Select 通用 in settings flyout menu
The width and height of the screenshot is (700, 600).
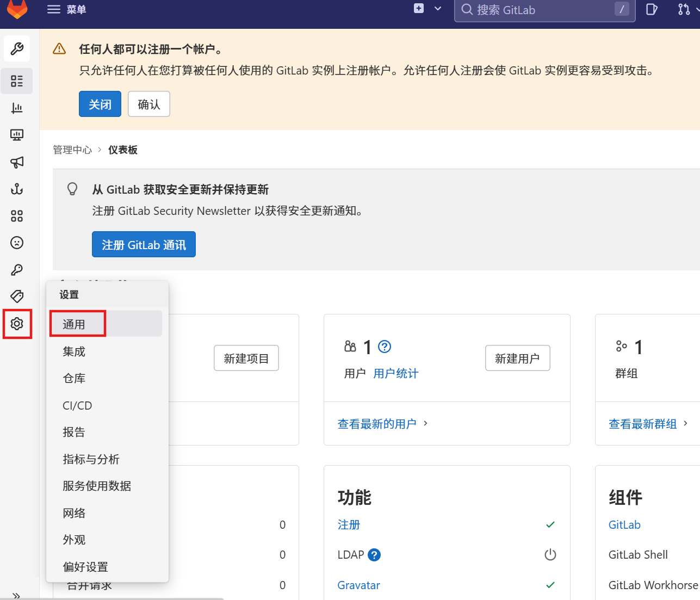[x=106, y=324]
